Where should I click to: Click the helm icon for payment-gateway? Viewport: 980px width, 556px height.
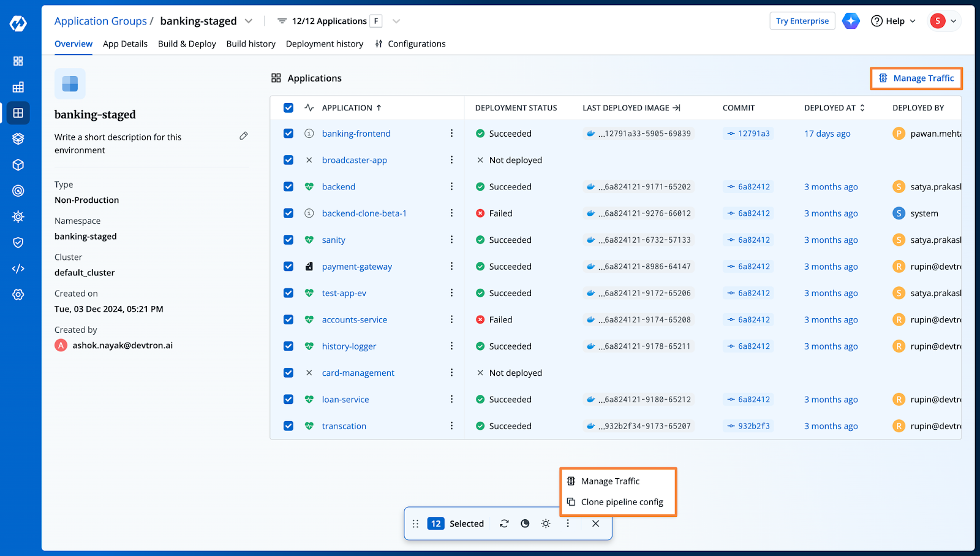point(309,267)
